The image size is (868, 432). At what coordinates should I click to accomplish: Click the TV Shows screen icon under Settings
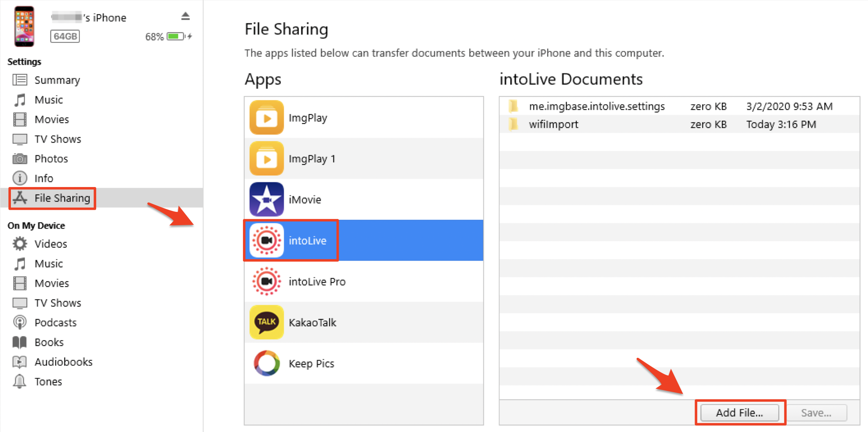point(20,139)
